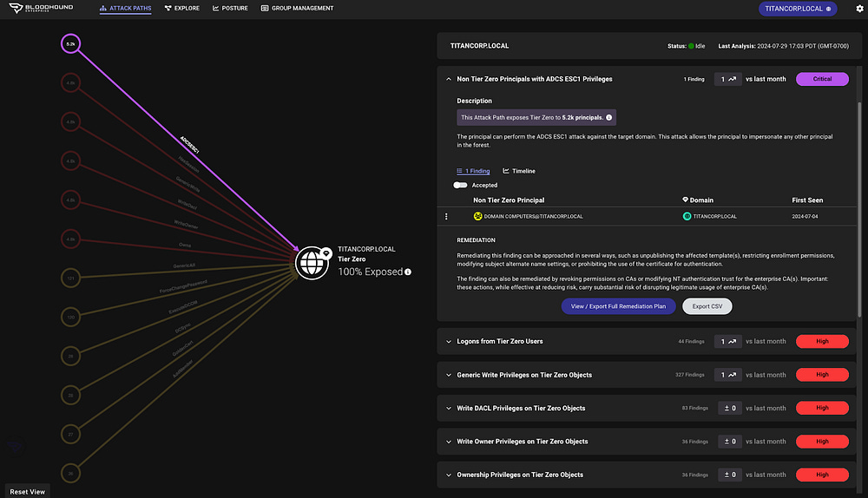Select the 1 Finding tab
The height and width of the screenshot is (498, 868).
click(x=473, y=171)
